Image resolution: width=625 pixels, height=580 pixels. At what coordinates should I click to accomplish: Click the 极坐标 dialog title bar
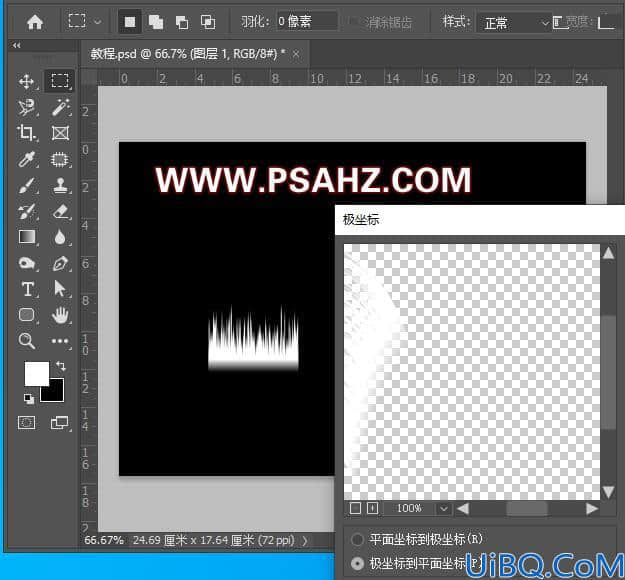pyautogui.click(x=480, y=220)
